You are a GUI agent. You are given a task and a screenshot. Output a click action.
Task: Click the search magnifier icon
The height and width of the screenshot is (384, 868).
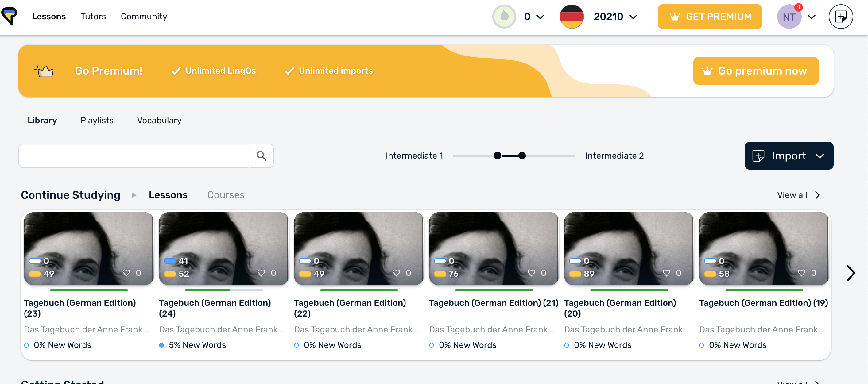coord(261,156)
